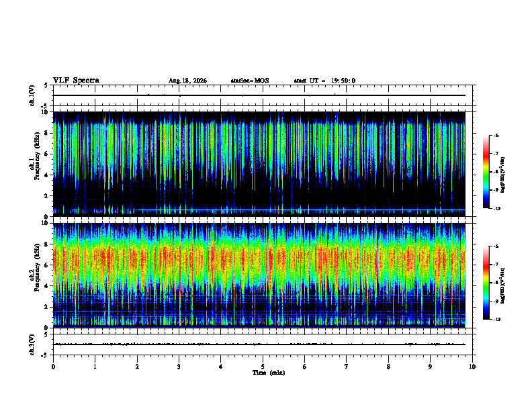Click the "-7" label on ch.1 colorbar
The width and height of the screenshot is (532, 411).
click(496, 154)
